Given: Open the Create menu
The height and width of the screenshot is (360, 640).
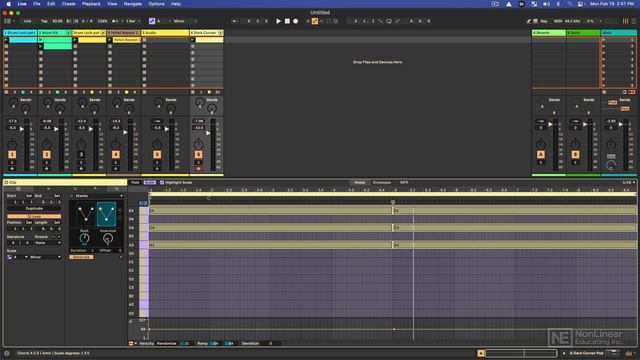Looking at the screenshot, I should click(69, 4).
